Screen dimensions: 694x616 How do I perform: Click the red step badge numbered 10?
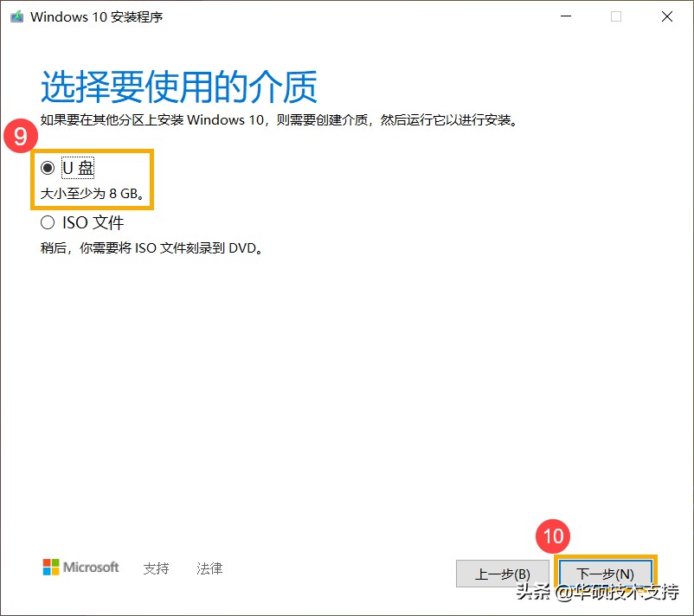pos(553,536)
